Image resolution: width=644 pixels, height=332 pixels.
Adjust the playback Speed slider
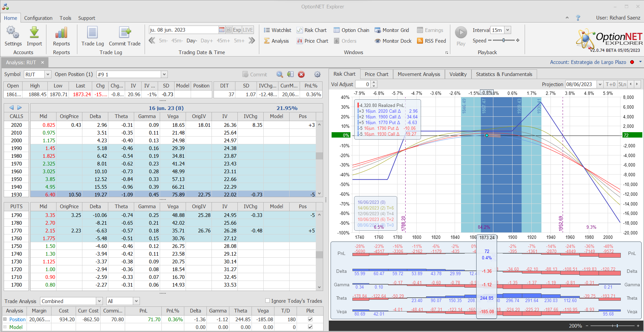[503, 40]
